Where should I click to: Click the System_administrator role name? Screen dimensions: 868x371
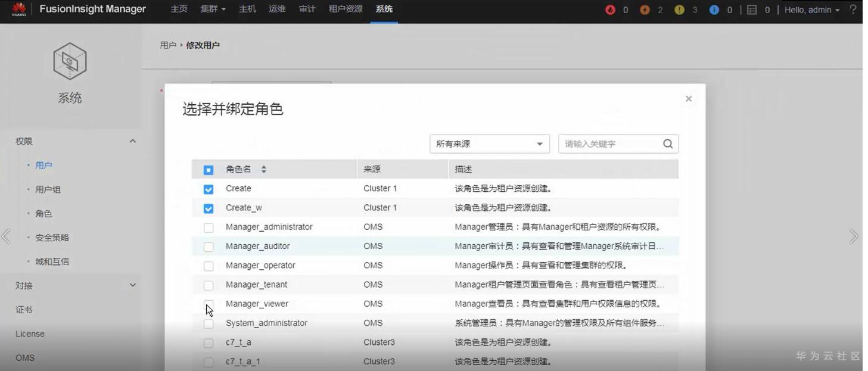coord(267,323)
